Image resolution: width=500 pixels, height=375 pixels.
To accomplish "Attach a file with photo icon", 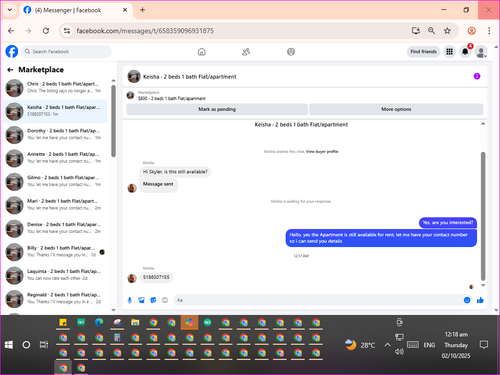I will point(141,300).
